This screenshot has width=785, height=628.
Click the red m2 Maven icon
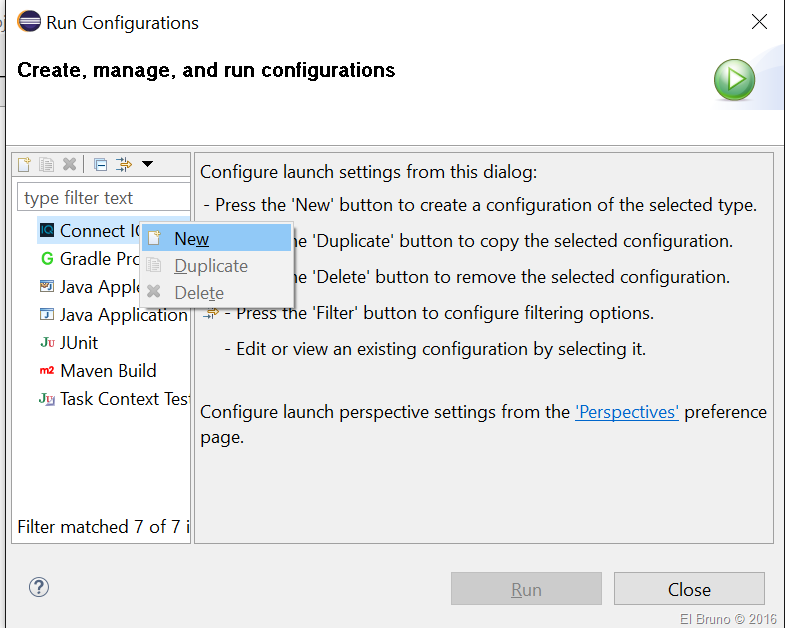(x=47, y=371)
